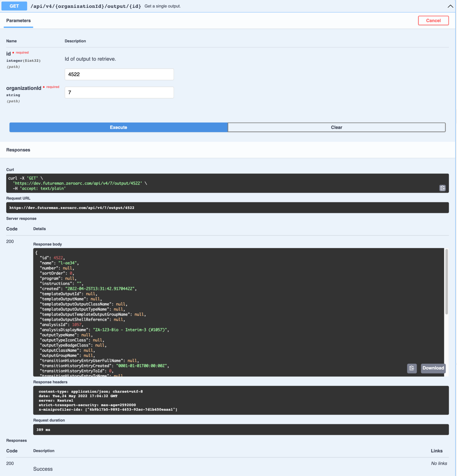The height and width of the screenshot is (476, 457).
Task: Copy the response body to clipboard
Action: 412,368
